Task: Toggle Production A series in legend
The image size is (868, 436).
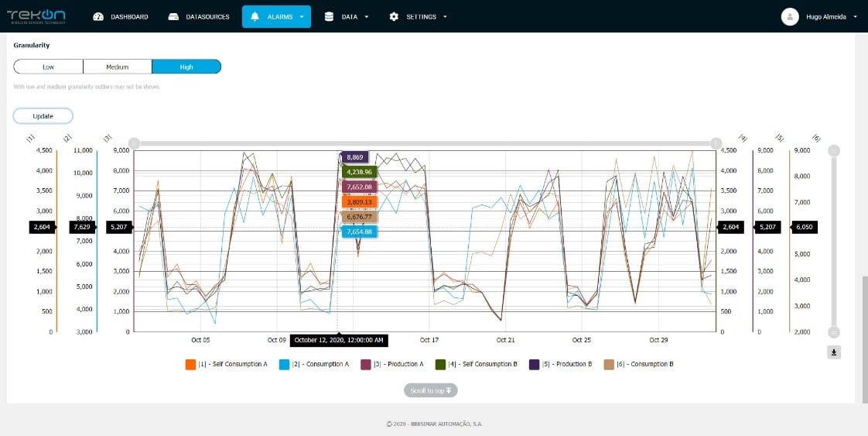Action: pos(392,364)
